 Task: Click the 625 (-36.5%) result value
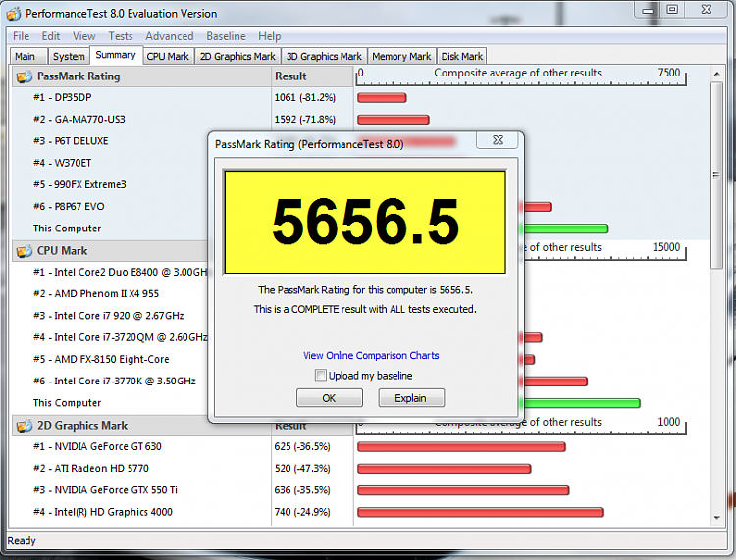point(302,446)
